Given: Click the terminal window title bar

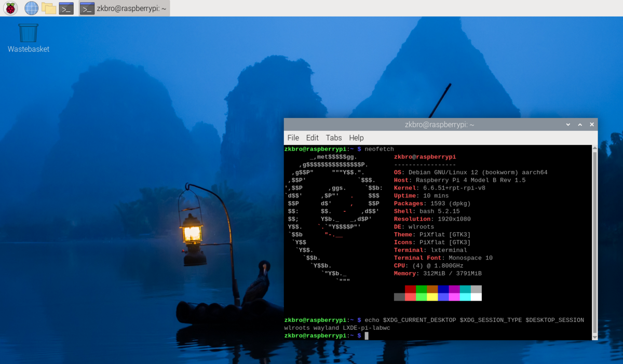Looking at the screenshot, I should click(x=439, y=125).
